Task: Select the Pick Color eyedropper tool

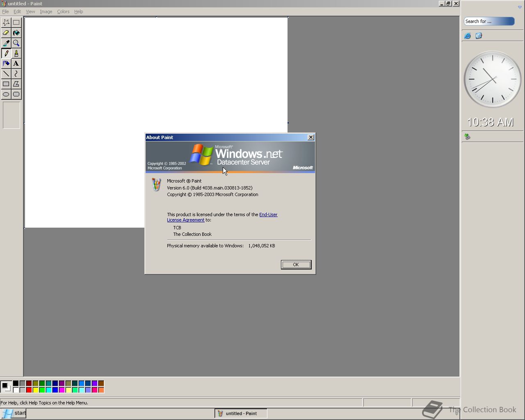Action: pyautogui.click(x=6, y=43)
